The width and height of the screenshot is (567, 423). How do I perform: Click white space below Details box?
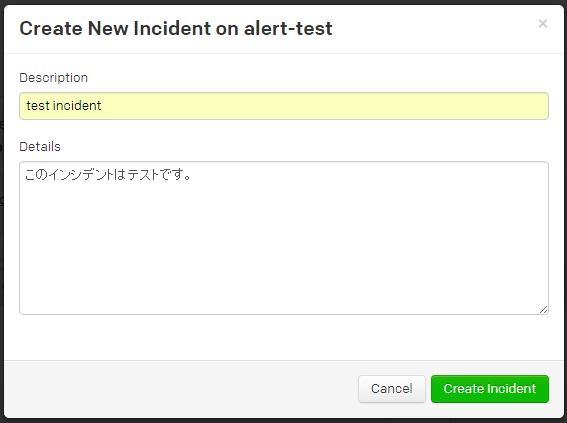[x=284, y=337]
